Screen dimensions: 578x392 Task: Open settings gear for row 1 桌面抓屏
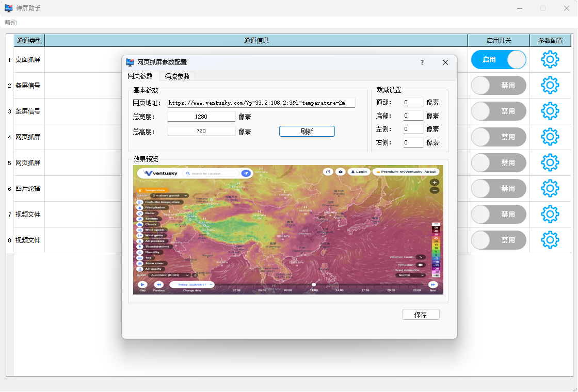[x=550, y=60]
